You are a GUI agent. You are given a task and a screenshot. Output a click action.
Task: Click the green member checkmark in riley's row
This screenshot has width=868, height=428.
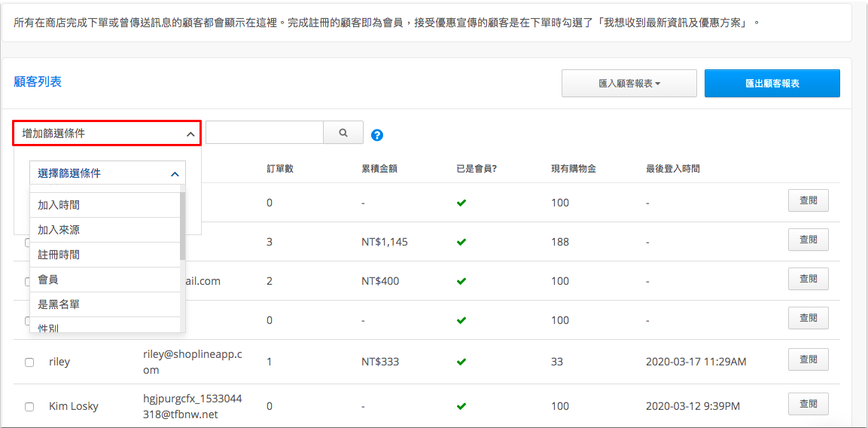coord(461,362)
